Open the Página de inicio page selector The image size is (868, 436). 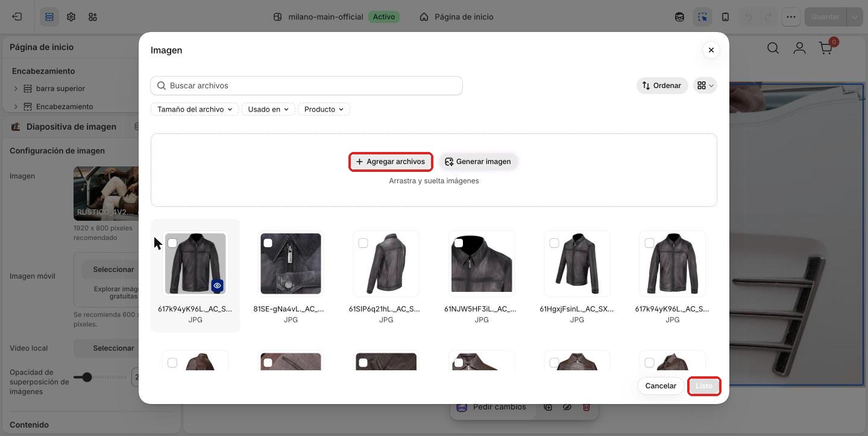coord(457,17)
